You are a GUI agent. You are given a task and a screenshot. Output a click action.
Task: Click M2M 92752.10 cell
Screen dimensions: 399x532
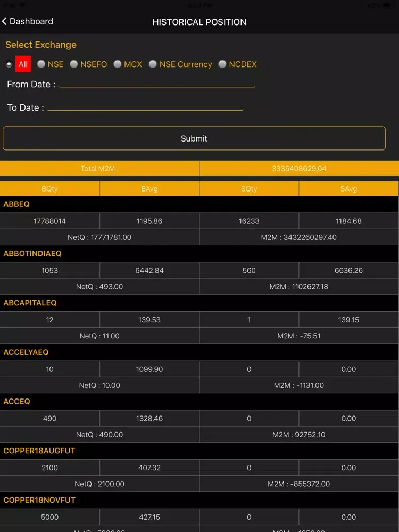(299, 434)
